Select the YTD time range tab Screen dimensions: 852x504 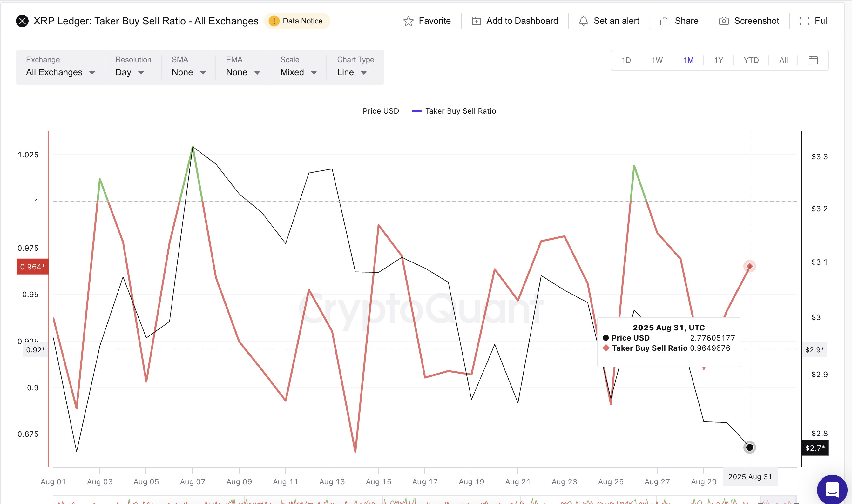click(x=751, y=60)
